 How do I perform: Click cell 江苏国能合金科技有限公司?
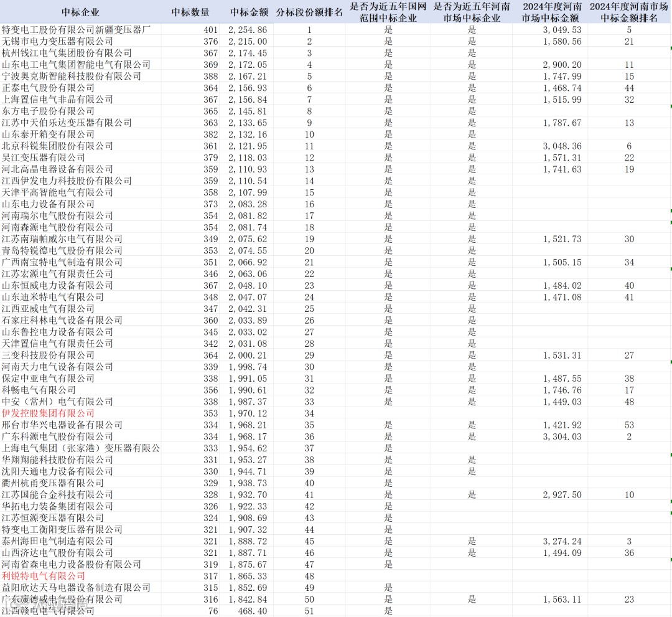(57, 494)
